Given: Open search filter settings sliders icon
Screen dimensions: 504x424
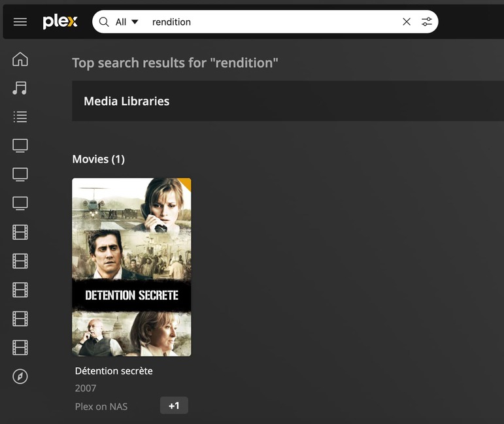Looking at the screenshot, I should click(427, 22).
